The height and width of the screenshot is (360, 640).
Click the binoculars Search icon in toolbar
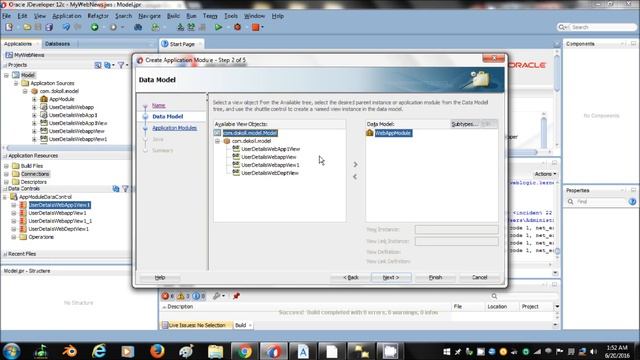(138, 27)
